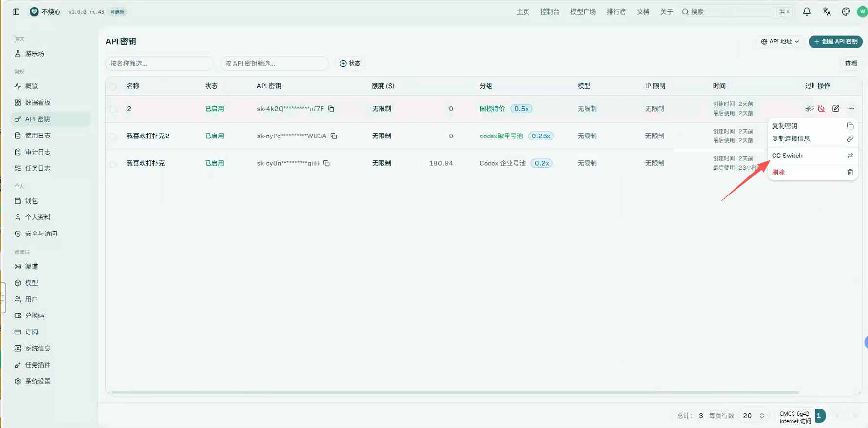Choose 复制密钥 from the context menu

point(812,126)
